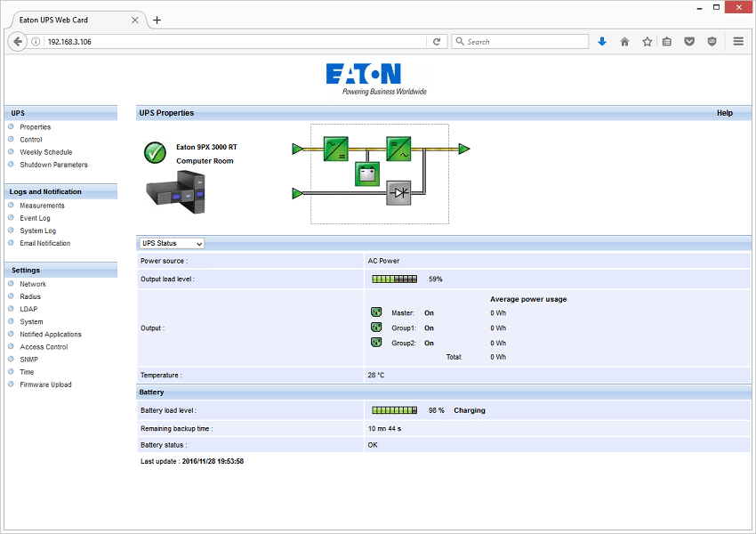756x534 pixels.
Task: Open Network settings
Action: pyautogui.click(x=33, y=284)
